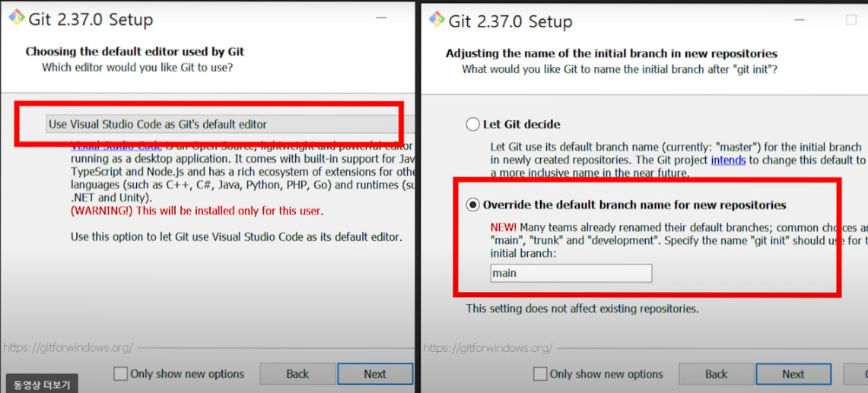Follow the Visual Studio Code link in left window

point(116,146)
